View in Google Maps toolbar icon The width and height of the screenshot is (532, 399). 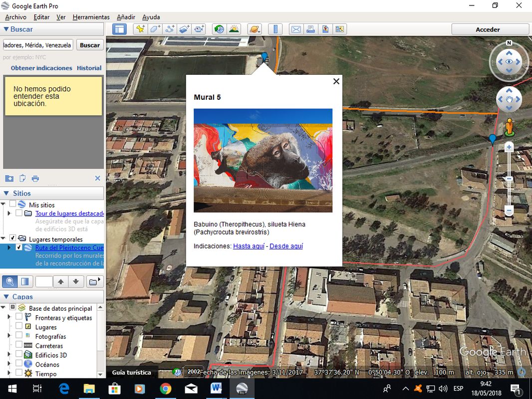tap(340, 29)
